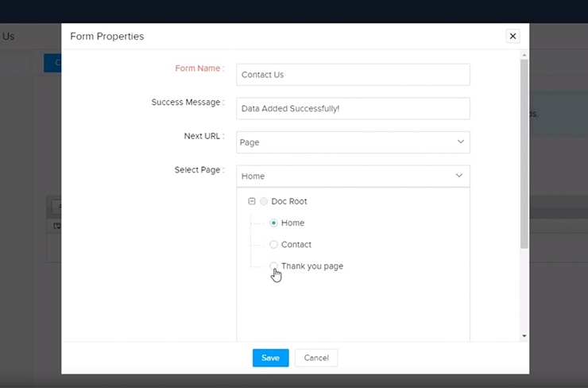Screen dimensions: 588x388
Task: Select the Home page radio button
Action: 273,223
